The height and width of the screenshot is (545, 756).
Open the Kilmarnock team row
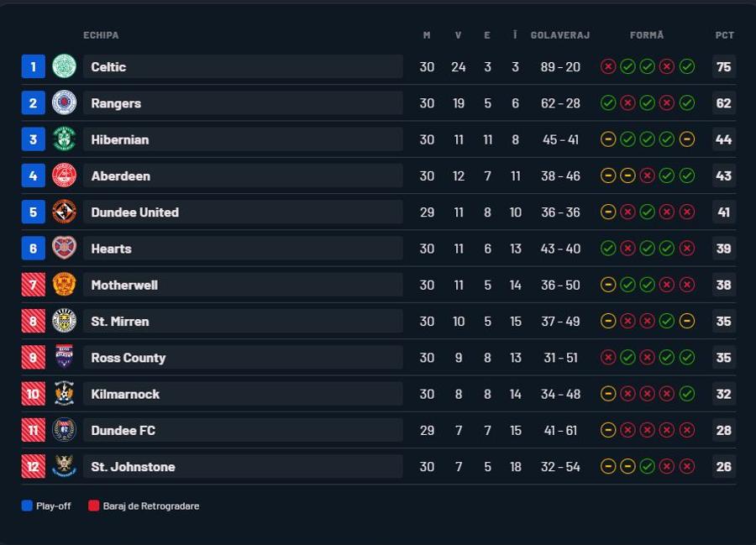[243, 394]
